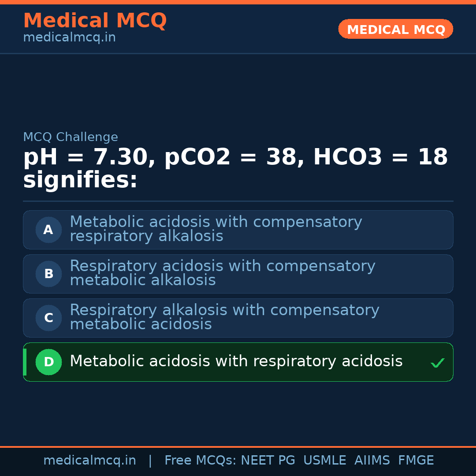
Task: Click the NEET PG footer label
Action: tap(268, 461)
